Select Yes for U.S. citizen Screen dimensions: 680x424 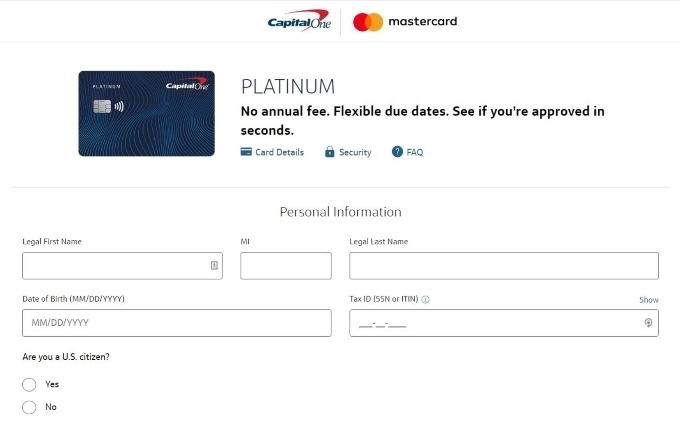coord(29,385)
